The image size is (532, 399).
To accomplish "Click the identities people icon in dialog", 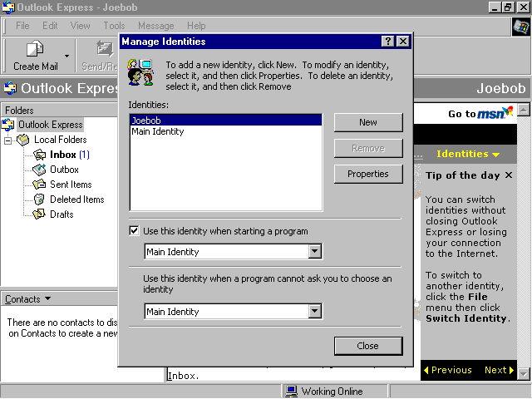I will click(140, 72).
